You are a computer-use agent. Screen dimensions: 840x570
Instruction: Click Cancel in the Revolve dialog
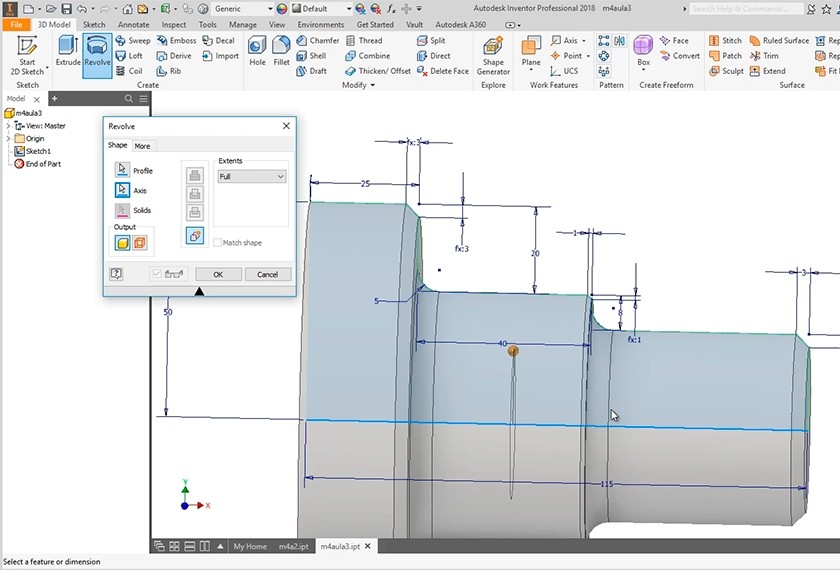click(267, 274)
